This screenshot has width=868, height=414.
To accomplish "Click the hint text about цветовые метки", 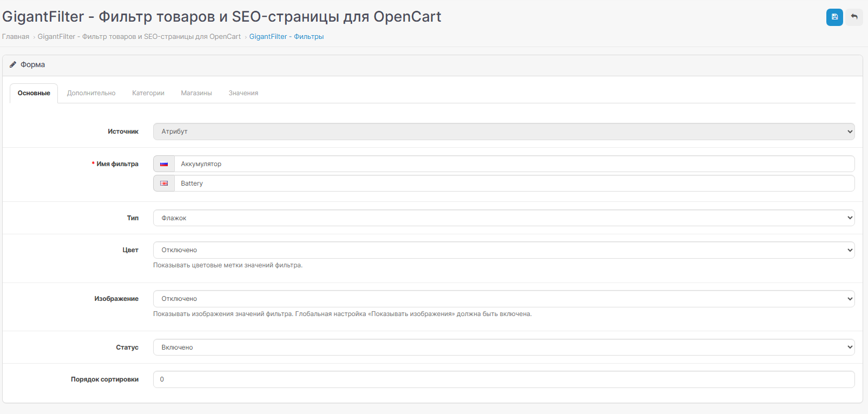I will click(x=228, y=265).
